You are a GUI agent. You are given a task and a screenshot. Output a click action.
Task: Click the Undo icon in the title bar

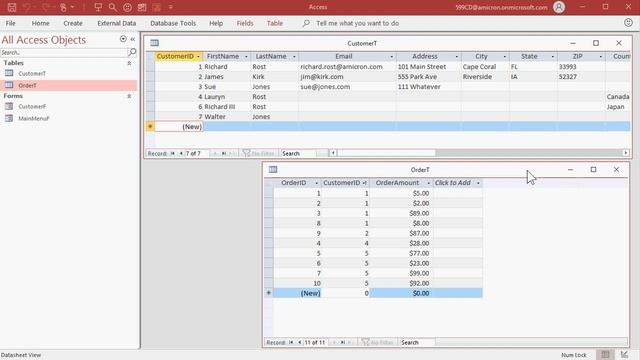point(27,7)
